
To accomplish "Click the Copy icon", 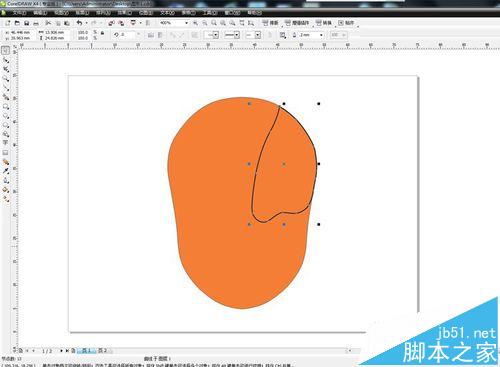I will pyautogui.click(x=58, y=23).
